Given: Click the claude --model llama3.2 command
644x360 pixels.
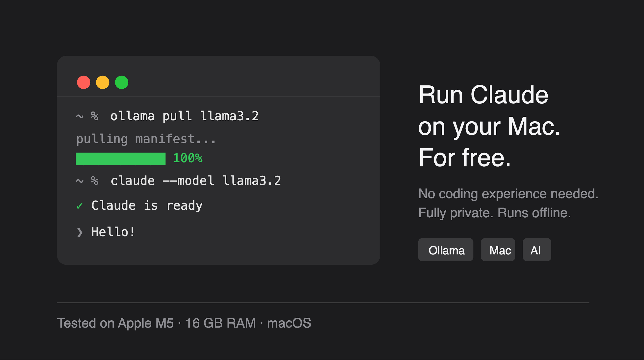Looking at the screenshot, I should (x=196, y=181).
